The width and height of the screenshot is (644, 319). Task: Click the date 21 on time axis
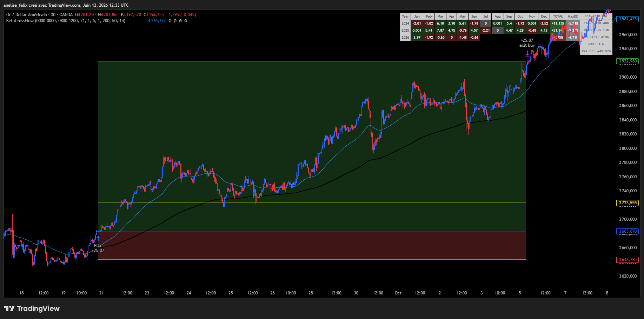pos(101,293)
